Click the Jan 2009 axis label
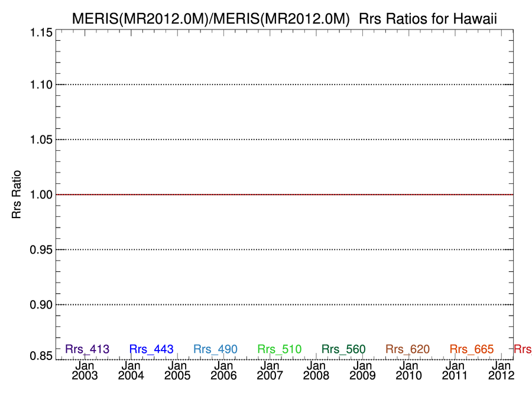This screenshot has width=532, height=399. 362,371
